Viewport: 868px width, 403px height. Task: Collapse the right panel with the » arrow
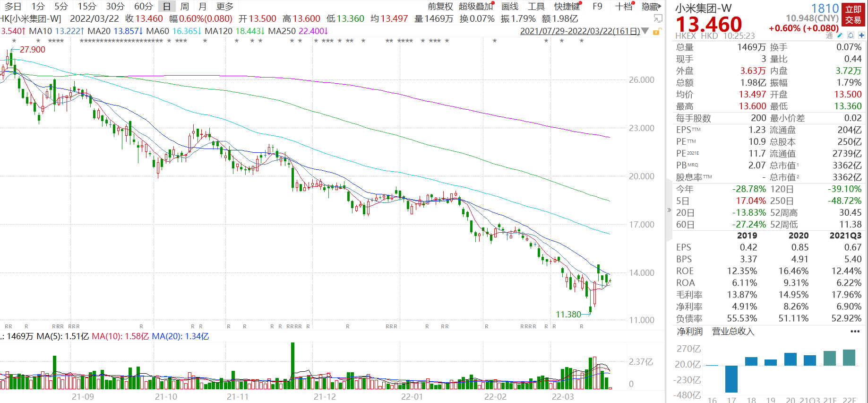point(669,210)
